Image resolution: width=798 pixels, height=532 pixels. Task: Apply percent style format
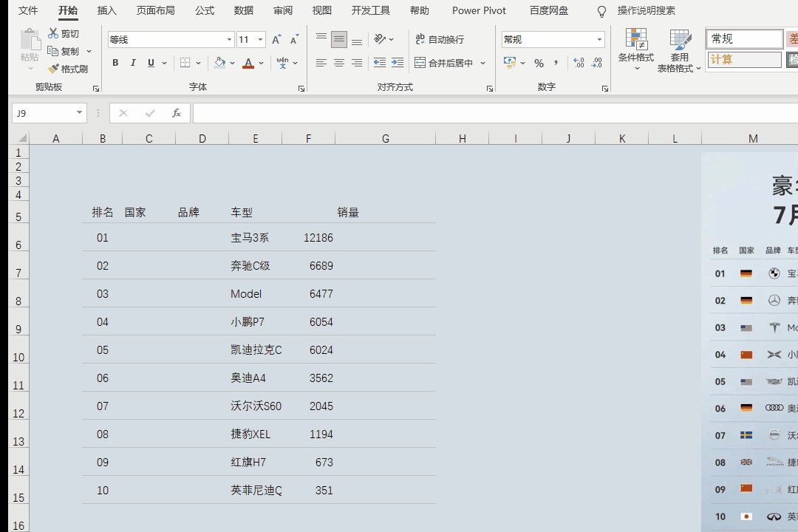[539, 63]
